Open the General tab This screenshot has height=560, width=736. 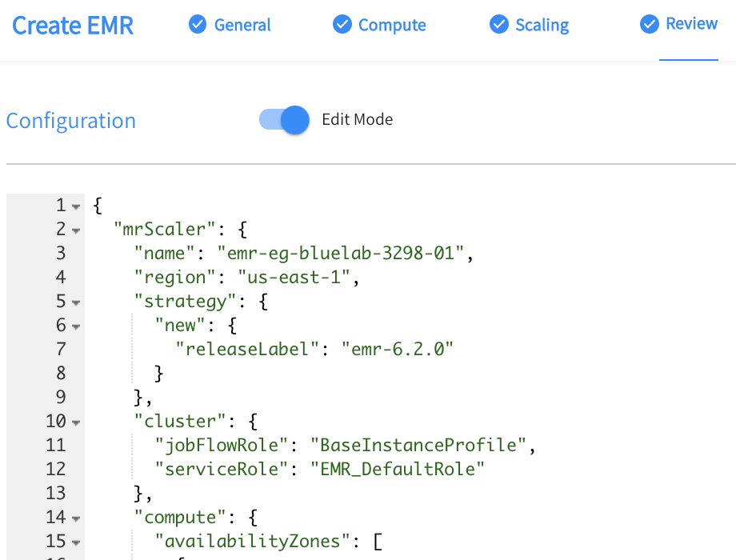pyautogui.click(x=242, y=25)
